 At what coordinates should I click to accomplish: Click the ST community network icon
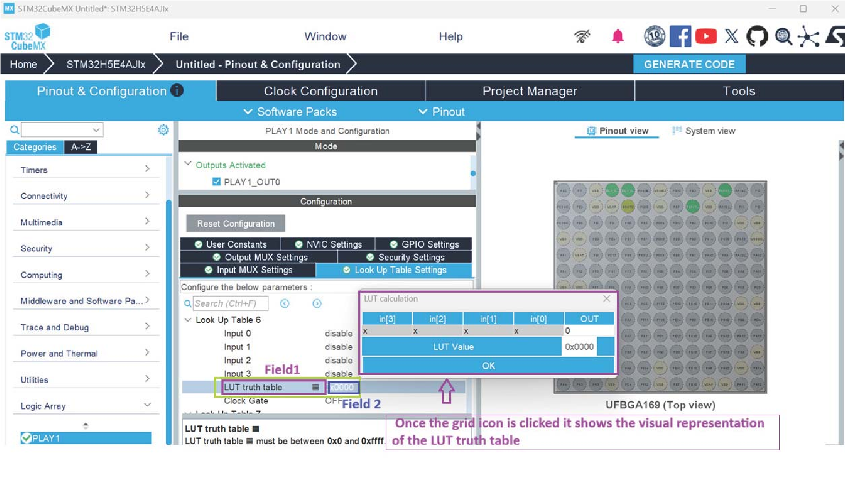[809, 36]
